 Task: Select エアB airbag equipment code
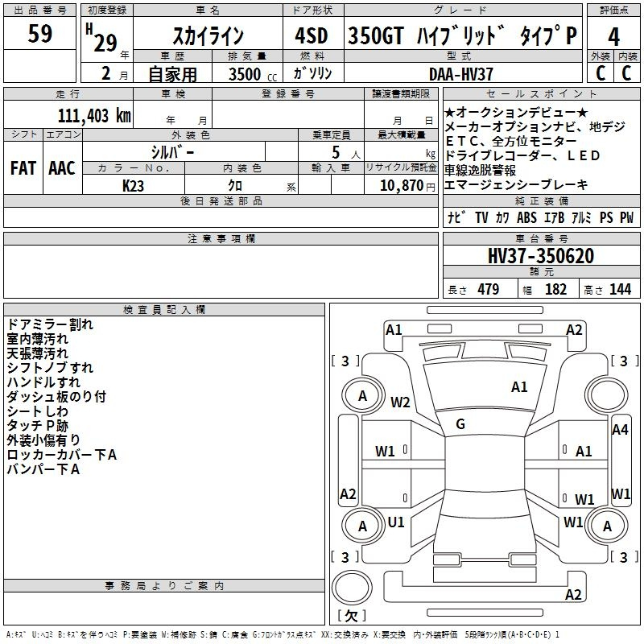554,217
